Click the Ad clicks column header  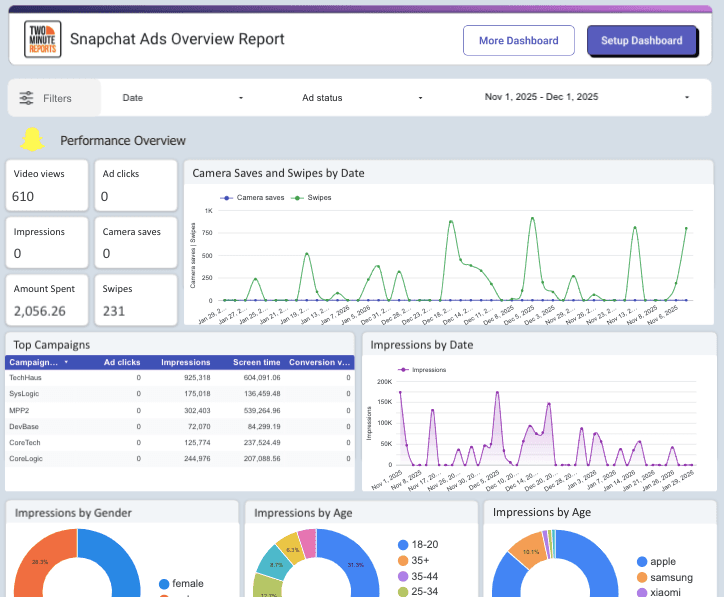pyautogui.click(x=122, y=362)
